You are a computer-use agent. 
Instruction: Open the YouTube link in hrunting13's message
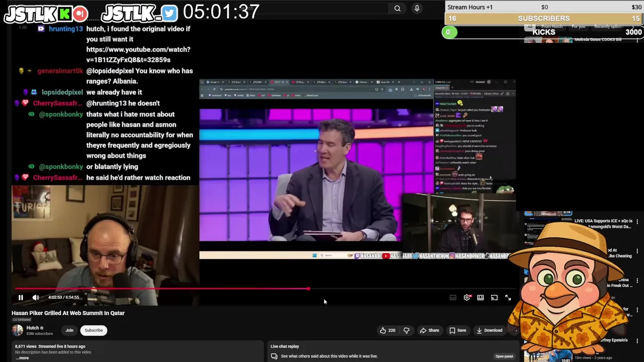pos(138,54)
